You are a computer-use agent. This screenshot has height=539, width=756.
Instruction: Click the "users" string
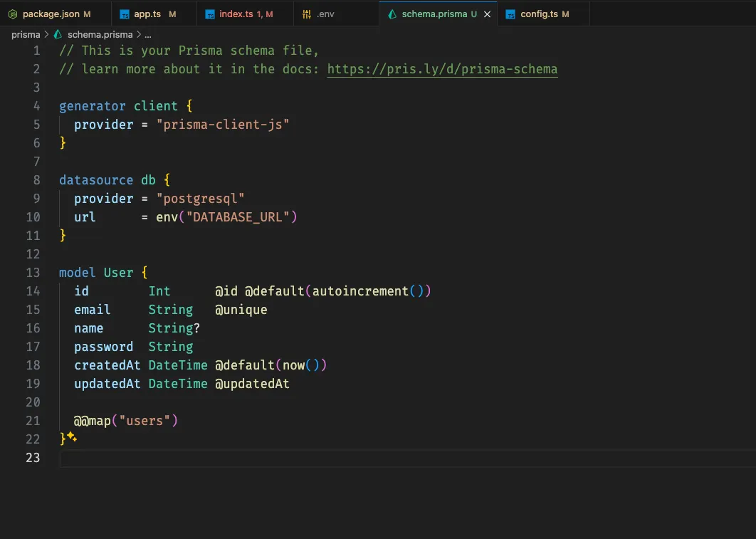145,421
